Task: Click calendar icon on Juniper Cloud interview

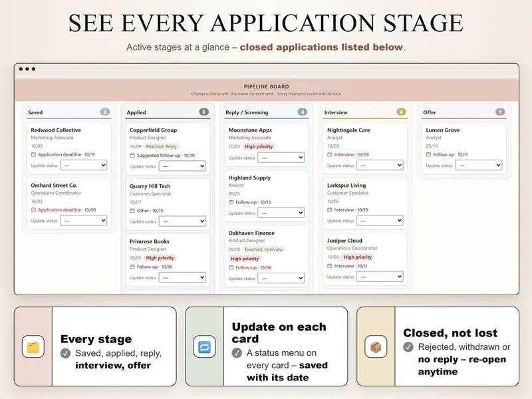Action: tap(329, 266)
